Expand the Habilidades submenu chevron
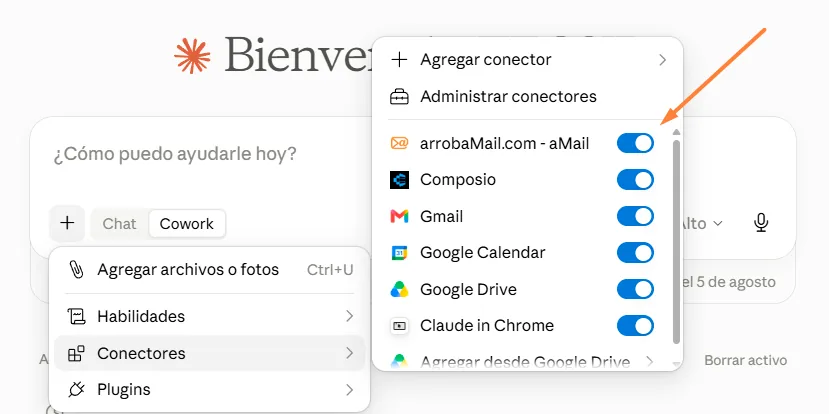The width and height of the screenshot is (829, 414). pos(349,316)
